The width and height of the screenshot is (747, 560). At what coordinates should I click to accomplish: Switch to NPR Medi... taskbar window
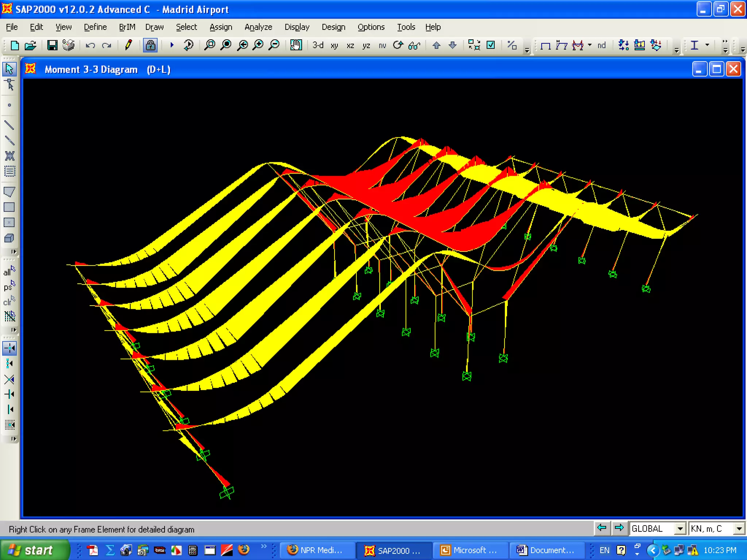[x=316, y=550]
